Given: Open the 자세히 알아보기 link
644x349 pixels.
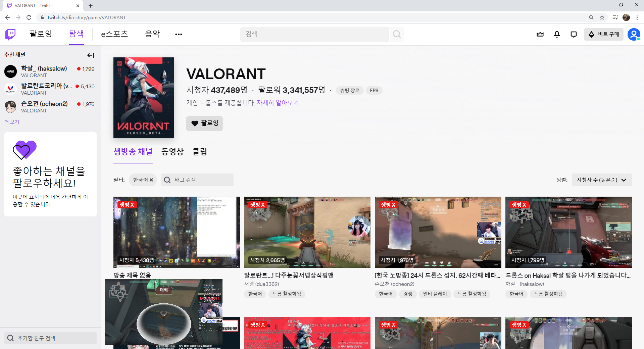Looking at the screenshot, I should pyautogui.click(x=278, y=103).
